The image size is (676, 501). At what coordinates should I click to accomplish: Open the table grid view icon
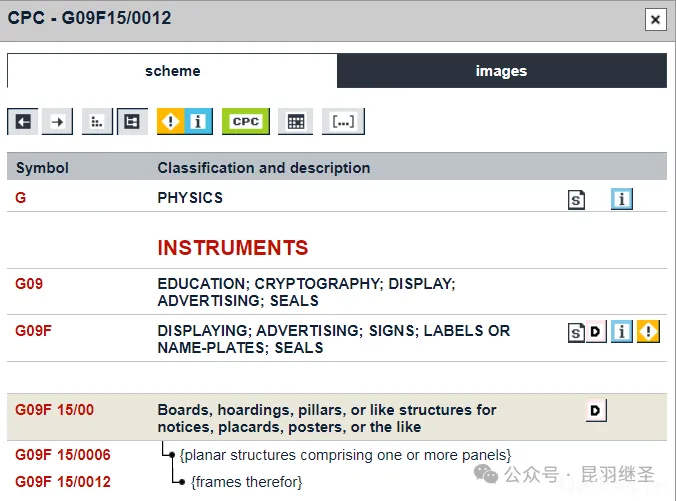(x=295, y=121)
